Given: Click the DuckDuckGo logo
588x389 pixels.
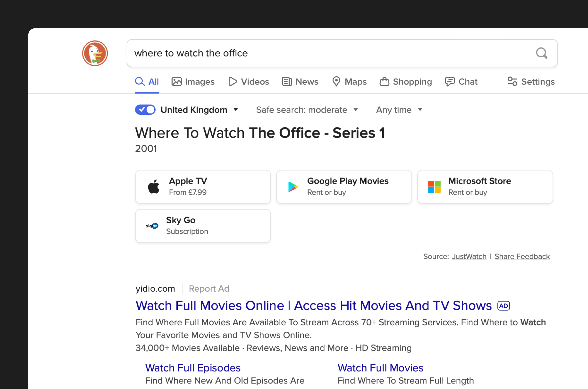Looking at the screenshot, I should pyautogui.click(x=95, y=53).
